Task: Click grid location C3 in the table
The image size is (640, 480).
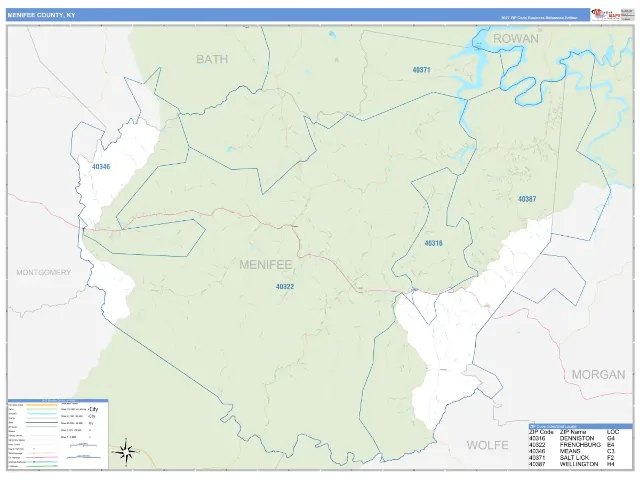Action: (x=611, y=451)
